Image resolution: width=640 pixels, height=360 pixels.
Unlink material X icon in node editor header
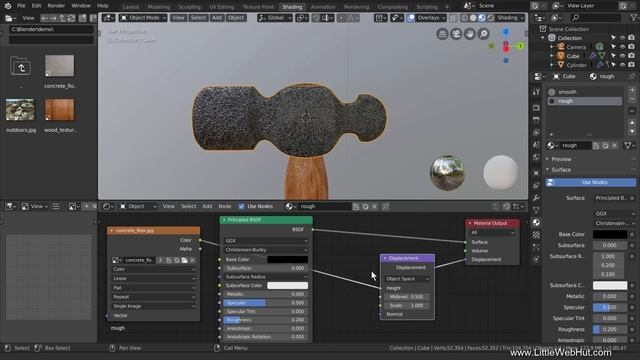click(x=374, y=207)
